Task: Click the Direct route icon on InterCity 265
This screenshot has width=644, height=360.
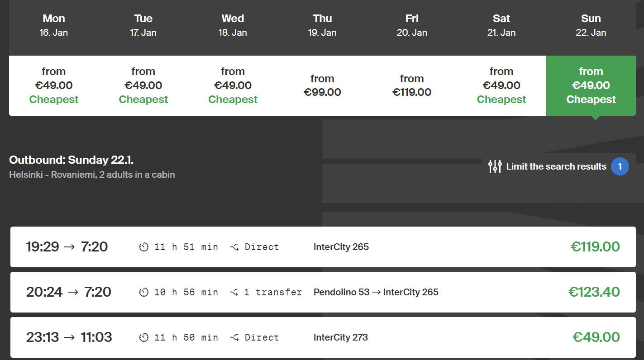Action: pyautogui.click(x=234, y=247)
